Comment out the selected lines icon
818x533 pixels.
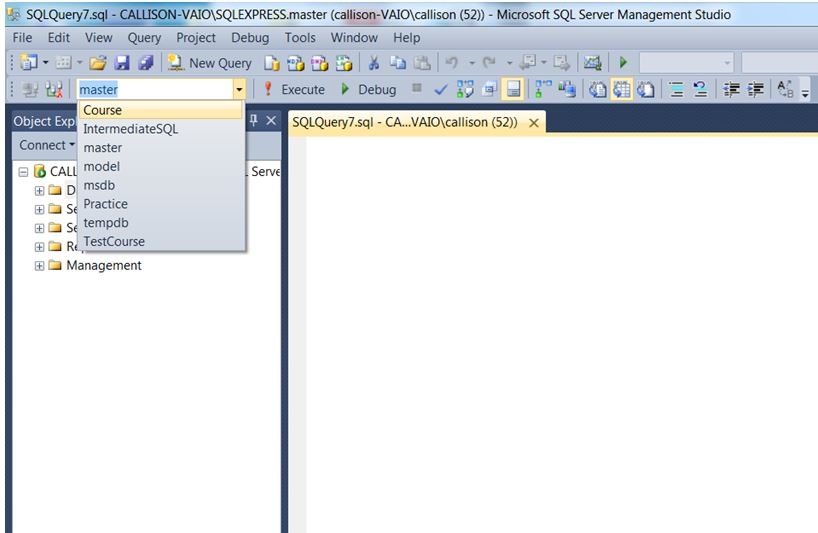[x=677, y=90]
